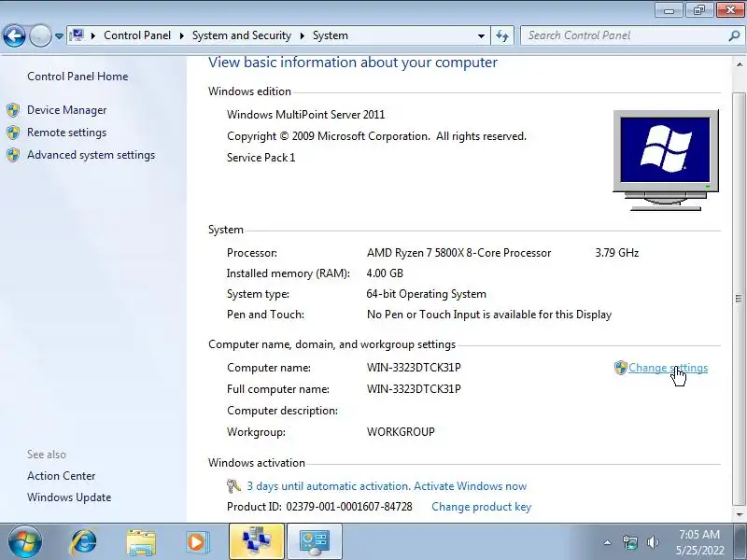Viewport: 747px width, 560px height.
Task: Open Action Center link
Action: pos(61,476)
